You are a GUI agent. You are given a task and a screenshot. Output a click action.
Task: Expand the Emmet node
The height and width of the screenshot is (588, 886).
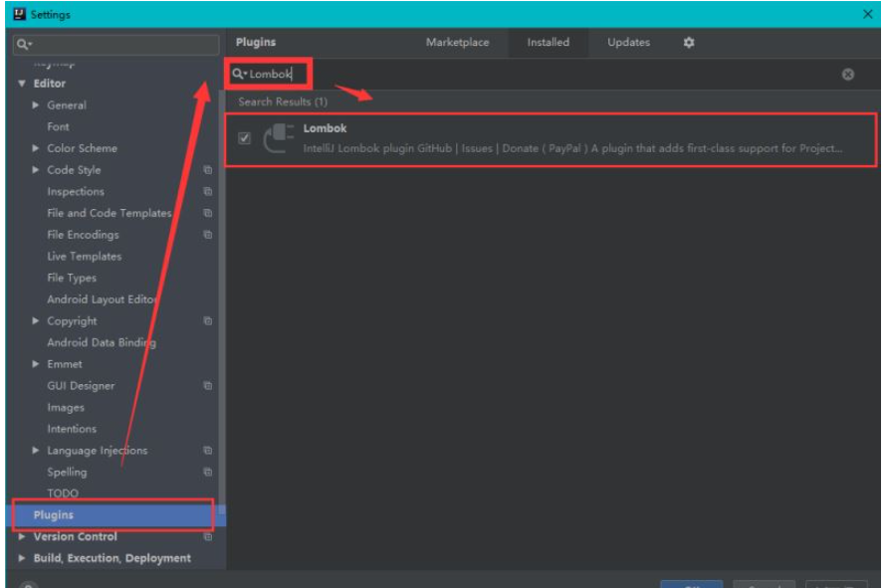pos(36,364)
